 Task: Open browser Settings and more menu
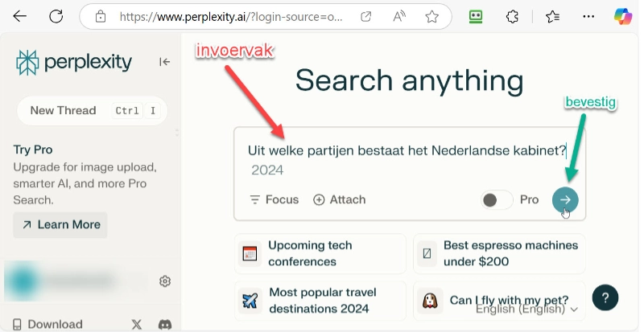588,16
